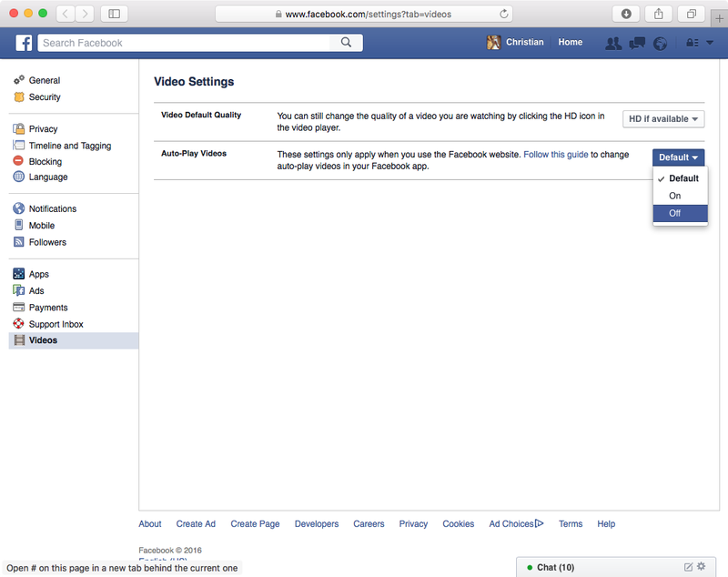Show all tabs in Safari

(x=692, y=14)
